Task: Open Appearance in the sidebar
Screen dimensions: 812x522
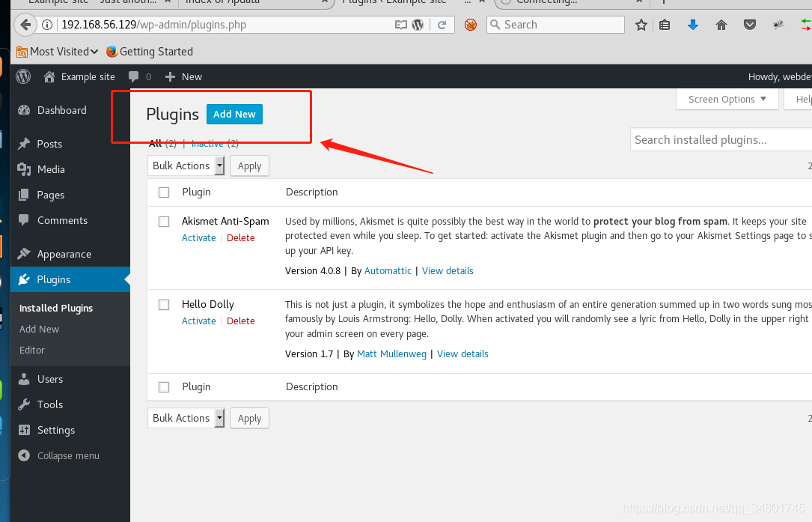Action: point(70,254)
